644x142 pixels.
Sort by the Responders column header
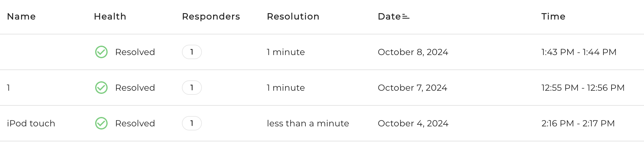211,17
